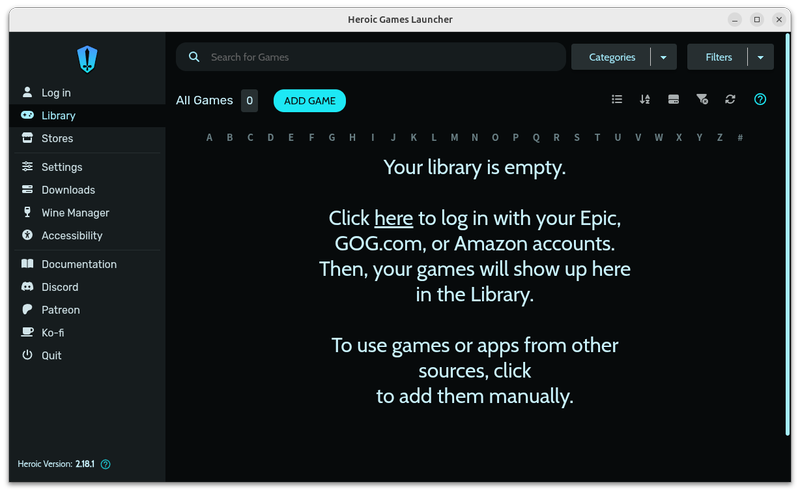
Task: Open the Log in page
Action: coord(87,92)
